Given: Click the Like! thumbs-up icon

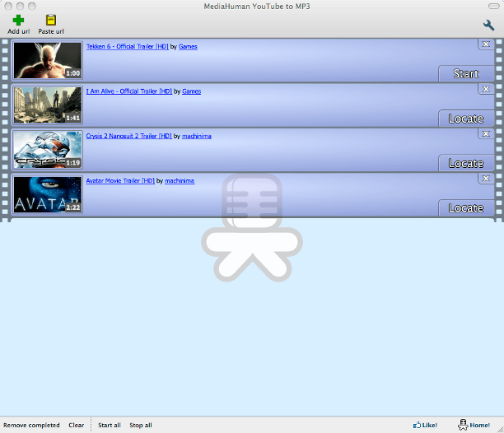Looking at the screenshot, I should (x=417, y=425).
